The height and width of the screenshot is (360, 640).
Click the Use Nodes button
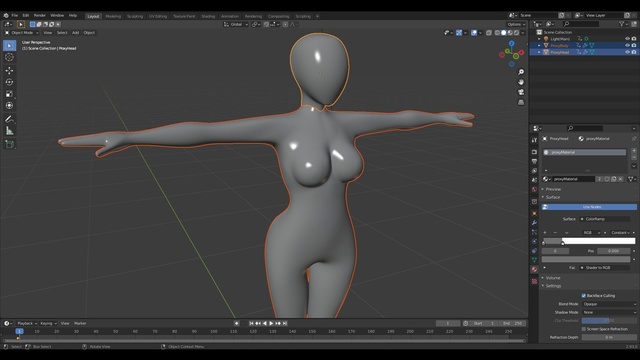(589, 207)
